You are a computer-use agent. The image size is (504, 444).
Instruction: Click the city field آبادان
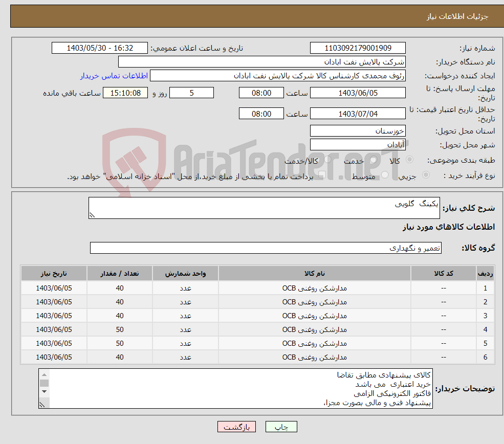358,145
